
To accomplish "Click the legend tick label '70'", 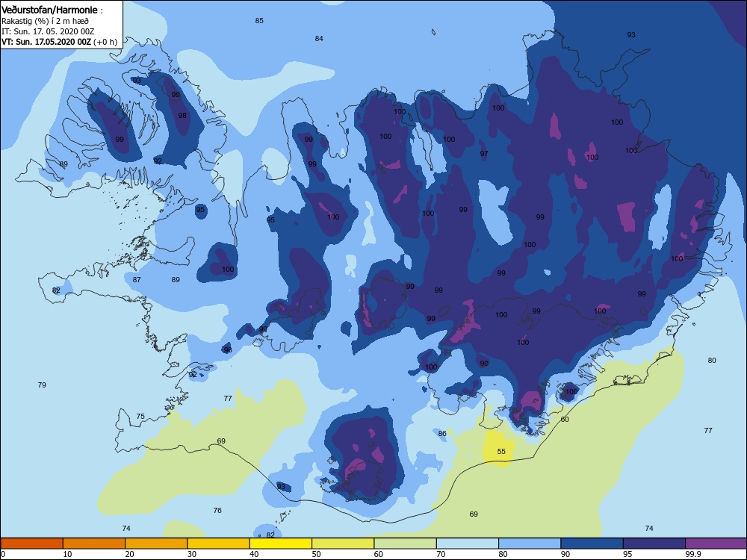I will click(x=441, y=554).
